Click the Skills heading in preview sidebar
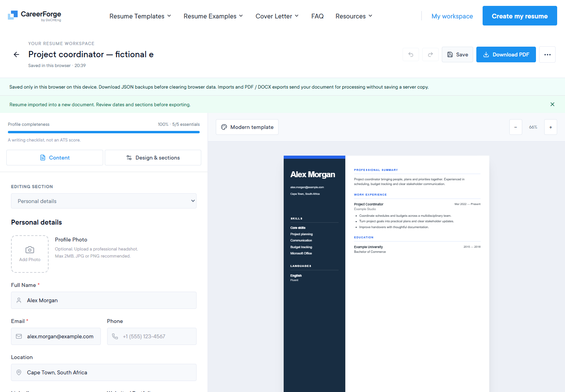Viewport: 565px width, 392px height. (x=296, y=219)
